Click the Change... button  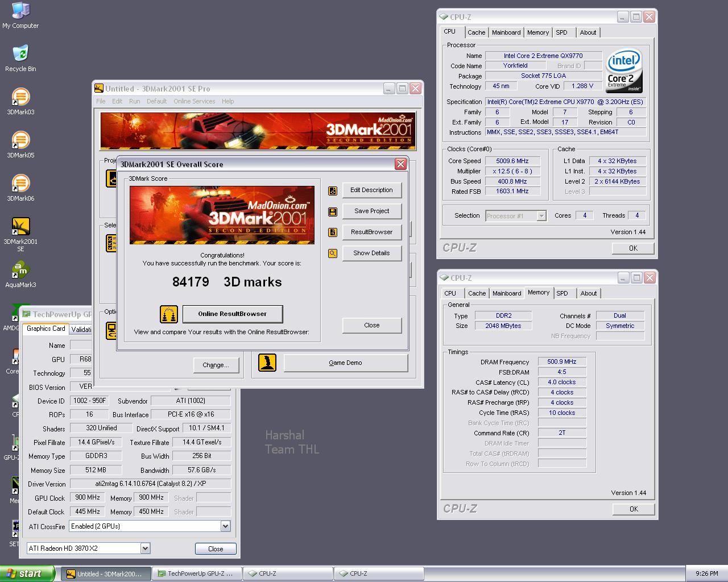[216, 365]
